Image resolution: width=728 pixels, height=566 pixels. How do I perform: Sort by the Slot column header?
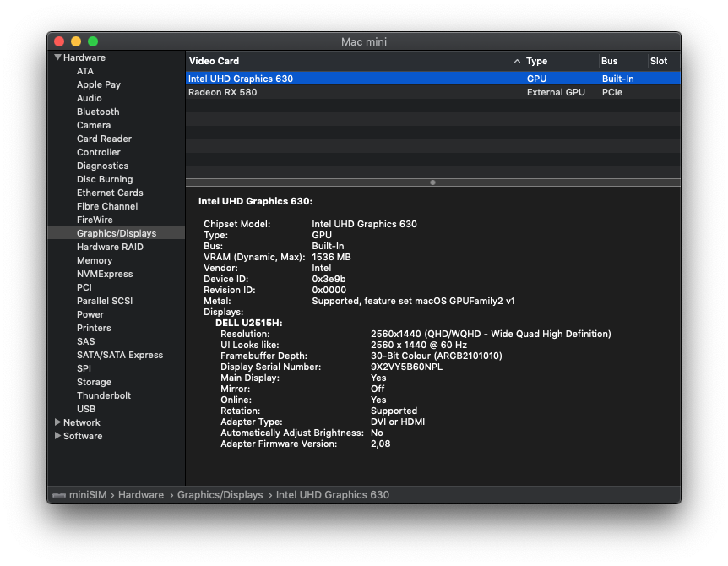click(664, 61)
